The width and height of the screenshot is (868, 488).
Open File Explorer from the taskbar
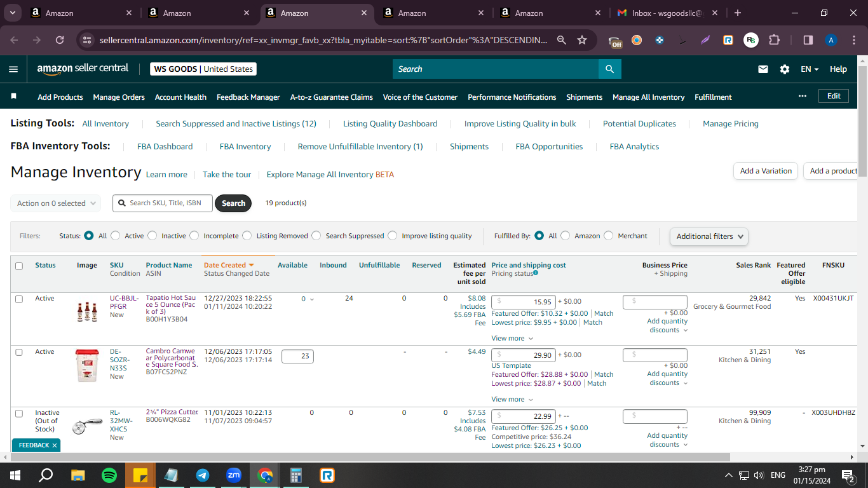point(78,475)
